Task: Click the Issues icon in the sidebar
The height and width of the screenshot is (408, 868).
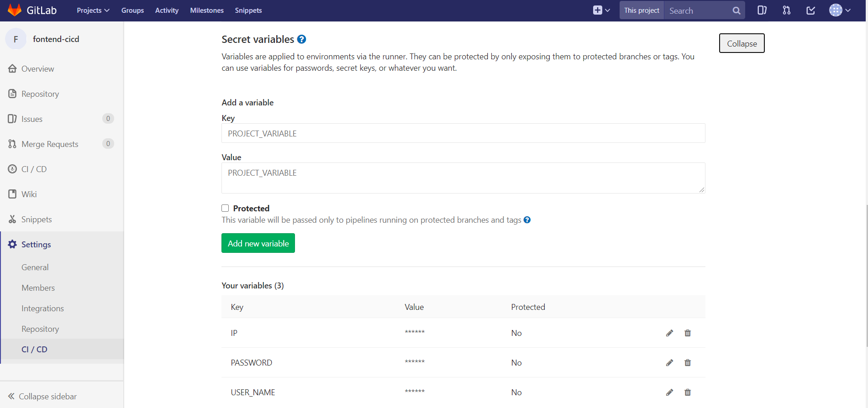Action: pos(12,119)
